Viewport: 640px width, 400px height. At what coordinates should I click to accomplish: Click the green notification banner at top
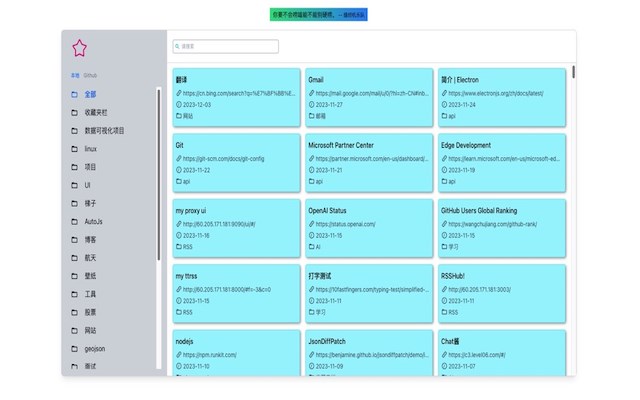coord(318,15)
